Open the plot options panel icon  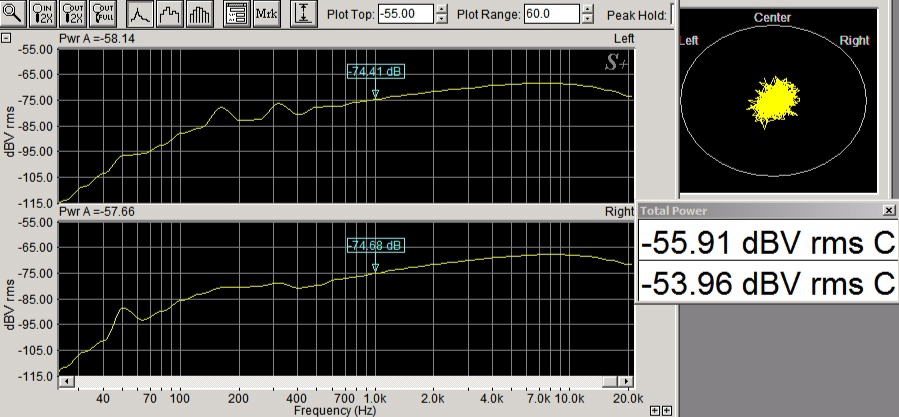point(237,13)
